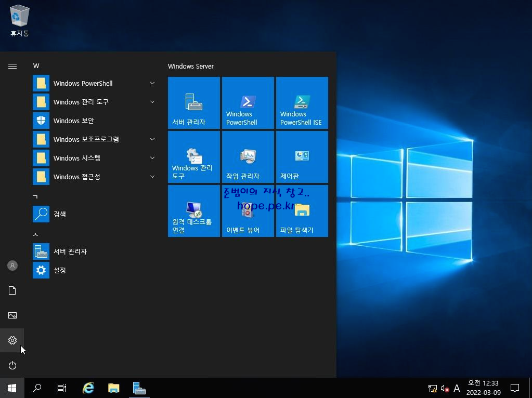Open the 제어판 tile
This screenshot has height=398, width=532.
(302, 157)
